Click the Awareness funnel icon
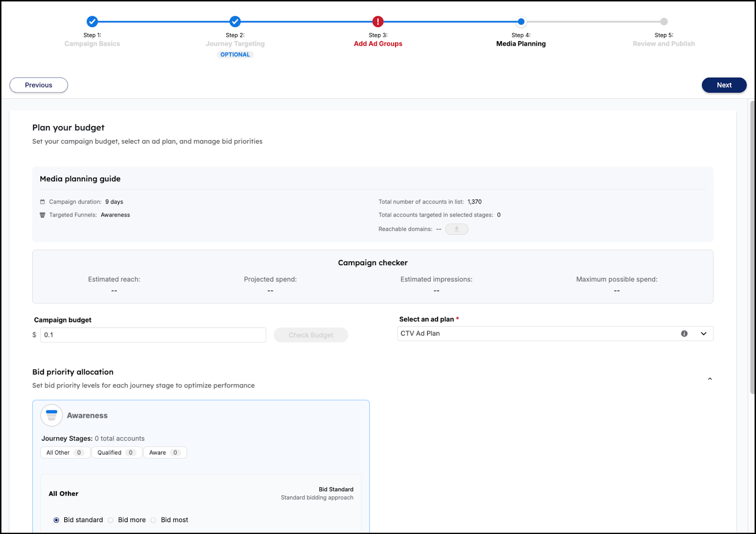The image size is (756, 534). (52, 415)
